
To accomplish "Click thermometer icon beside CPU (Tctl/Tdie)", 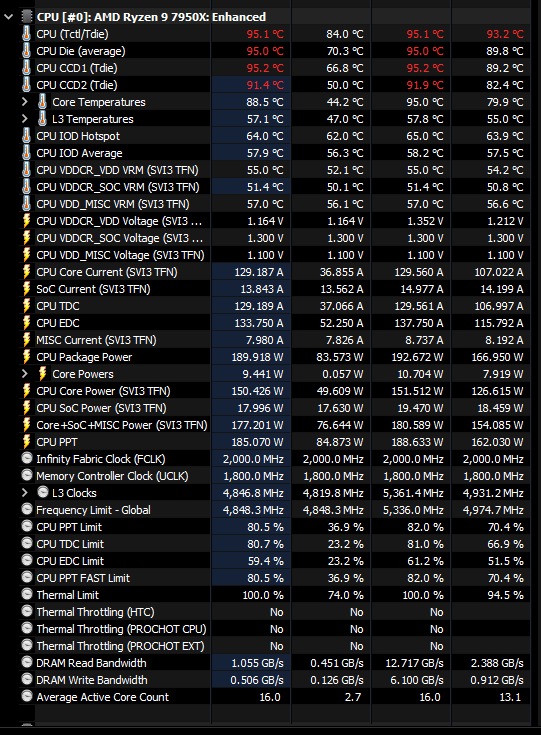I will point(27,34).
